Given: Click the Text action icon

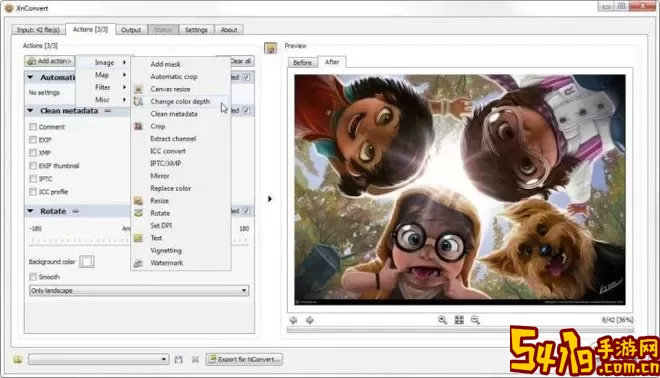Looking at the screenshot, I should (138, 238).
